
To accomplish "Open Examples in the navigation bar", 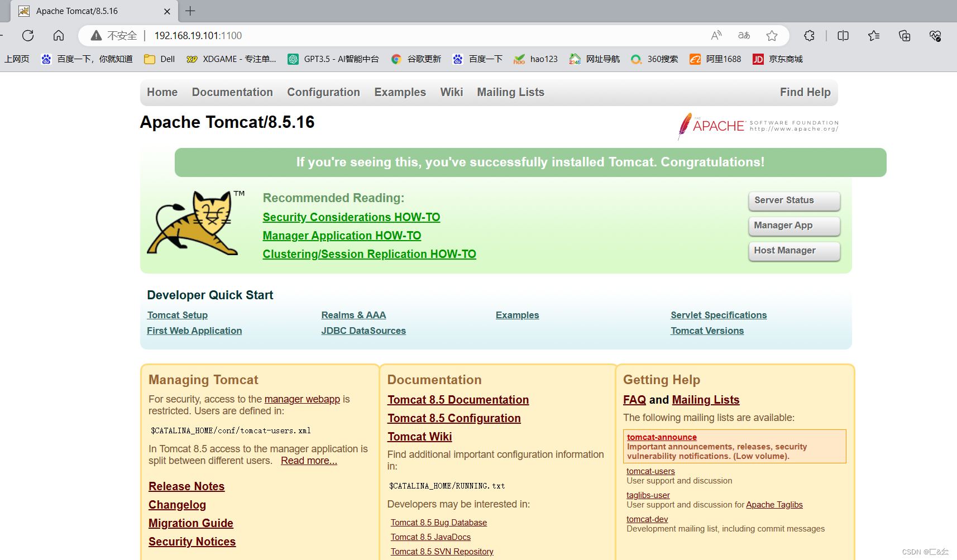I will (x=400, y=92).
